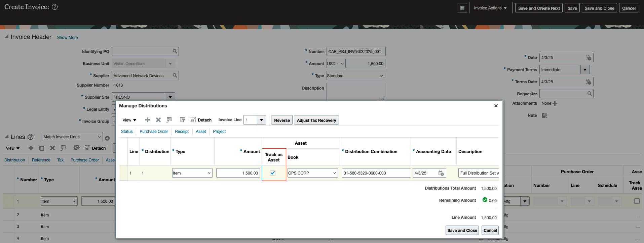Search for an Identifying PO

[x=175, y=51]
